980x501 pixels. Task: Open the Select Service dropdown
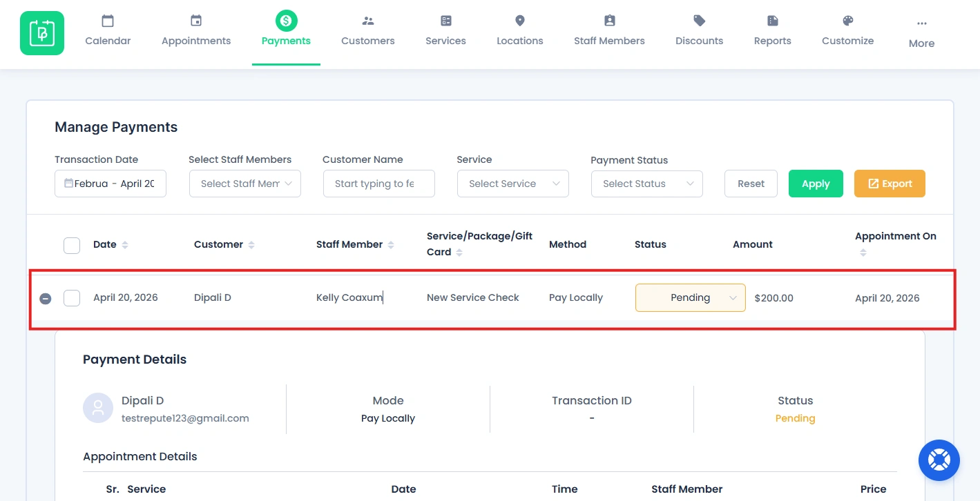(513, 184)
